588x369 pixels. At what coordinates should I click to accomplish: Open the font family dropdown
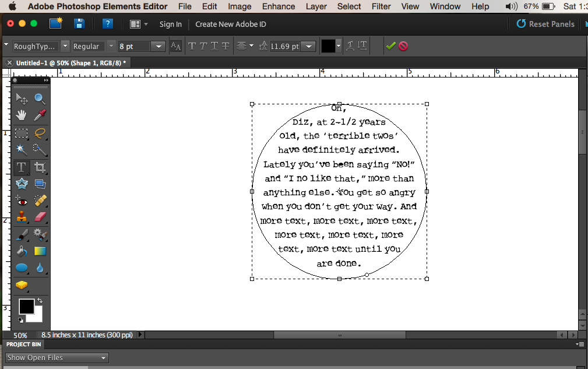(x=64, y=46)
